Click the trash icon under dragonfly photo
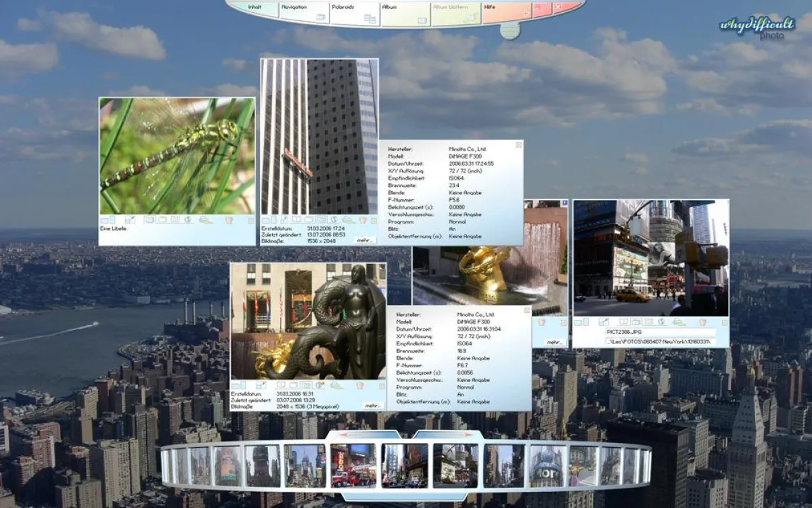812x508 pixels. tap(229, 219)
